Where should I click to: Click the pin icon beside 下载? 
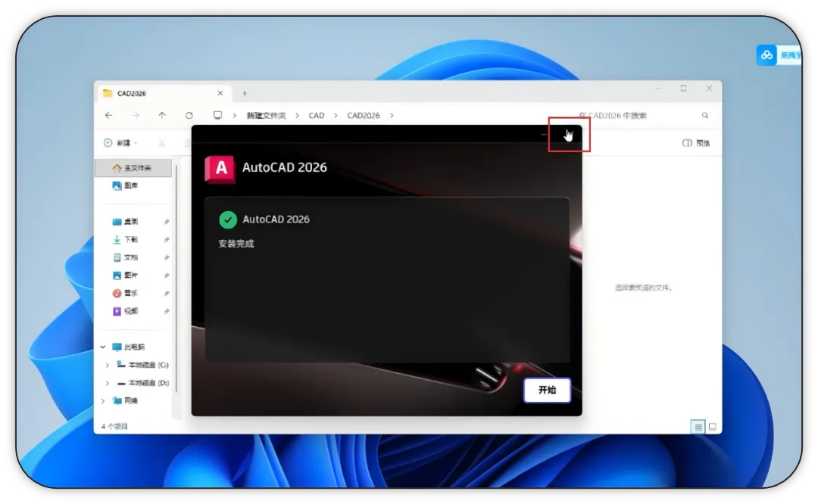tap(167, 240)
